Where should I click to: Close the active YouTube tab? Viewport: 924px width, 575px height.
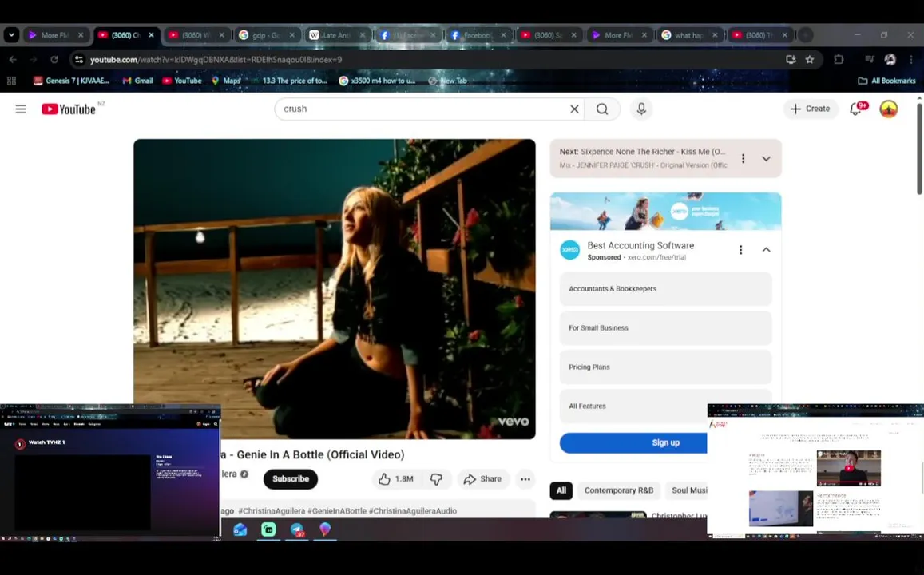click(x=152, y=35)
